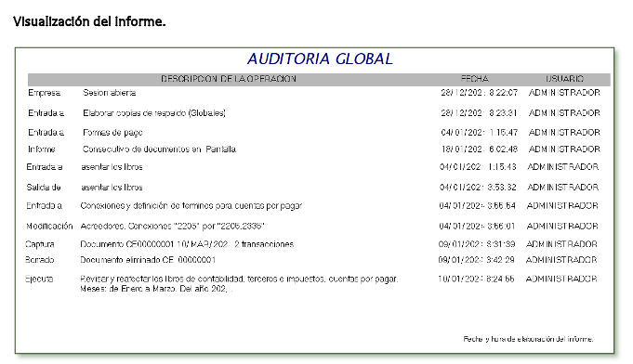Click the FECHA column header
This screenshot has width=633, height=364.
[x=475, y=79]
